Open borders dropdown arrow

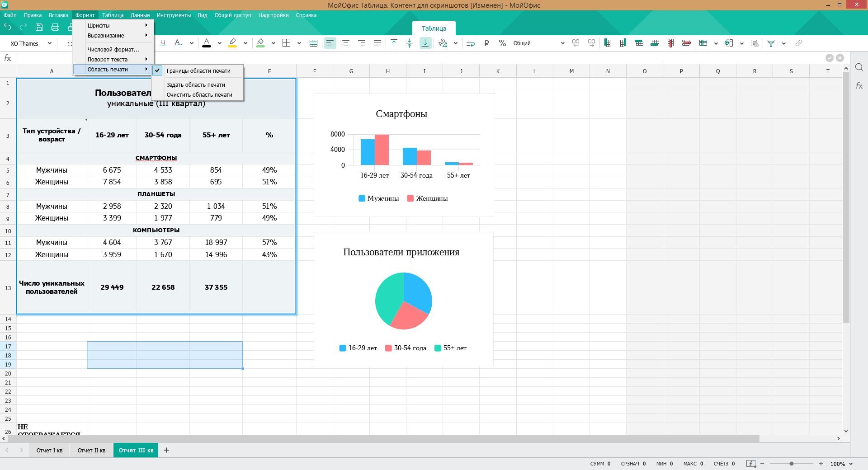click(299, 43)
